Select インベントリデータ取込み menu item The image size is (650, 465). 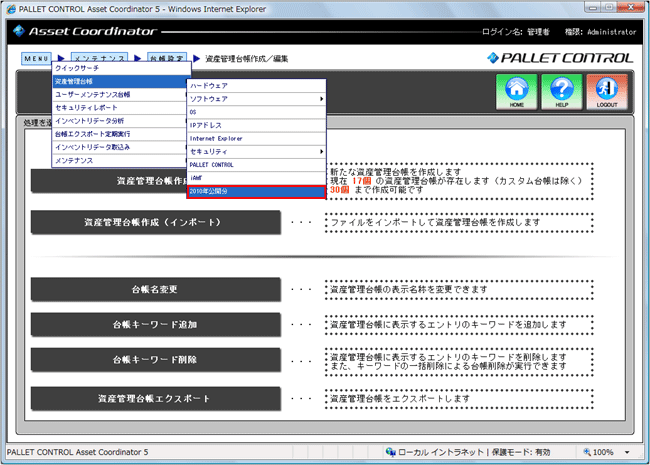(120, 147)
